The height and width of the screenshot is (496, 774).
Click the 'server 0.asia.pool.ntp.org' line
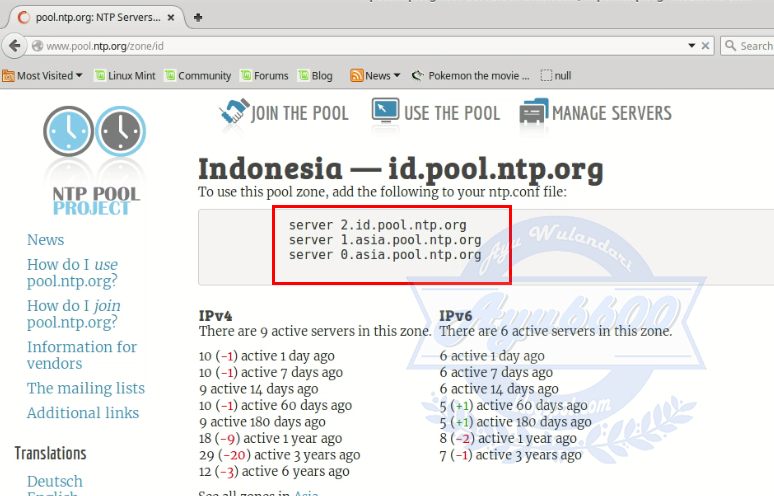[x=385, y=255]
